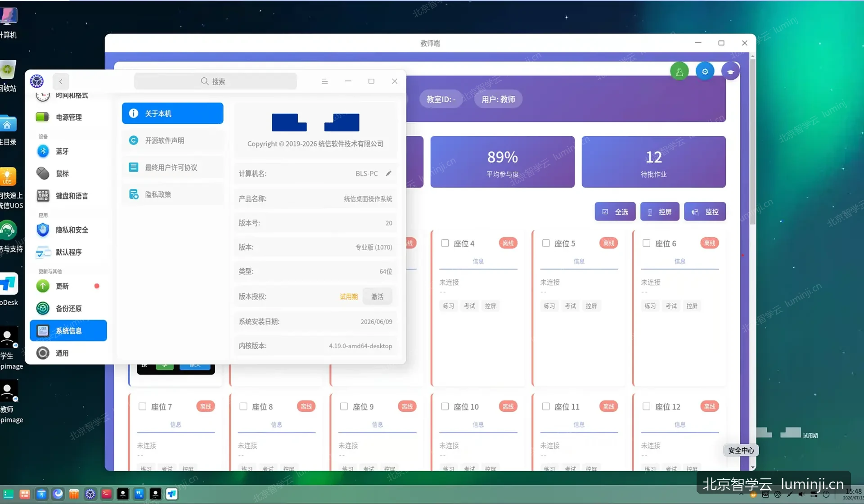Click the teacher window vertical scrollbar

(x=753, y=142)
